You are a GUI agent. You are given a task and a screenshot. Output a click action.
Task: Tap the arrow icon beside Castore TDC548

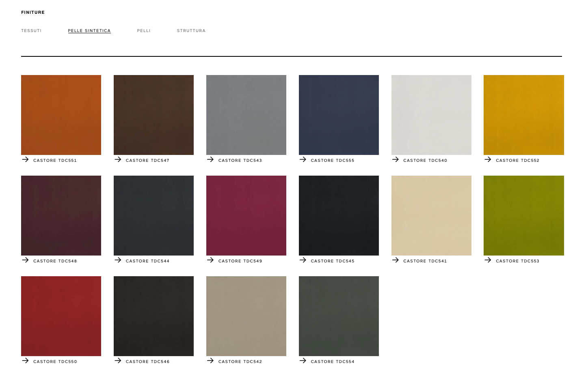[x=25, y=260]
